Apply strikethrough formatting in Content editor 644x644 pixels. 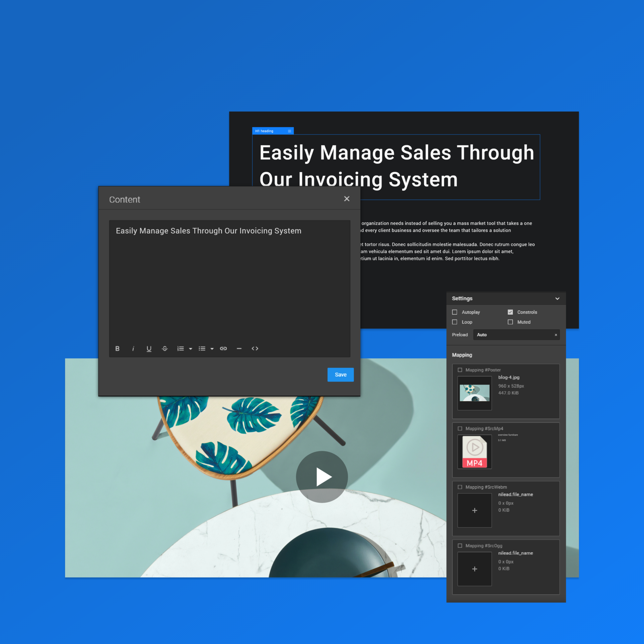pos(165,349)
